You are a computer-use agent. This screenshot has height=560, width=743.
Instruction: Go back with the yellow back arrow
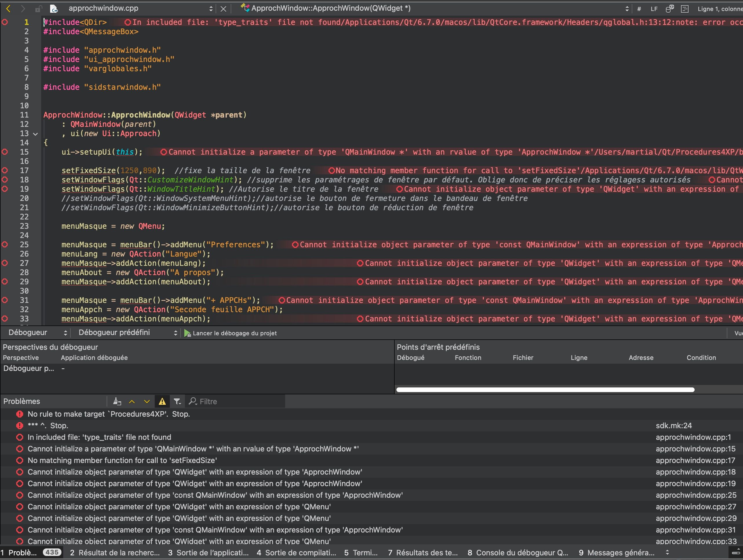pyautogui.click(x=8, y=9)
